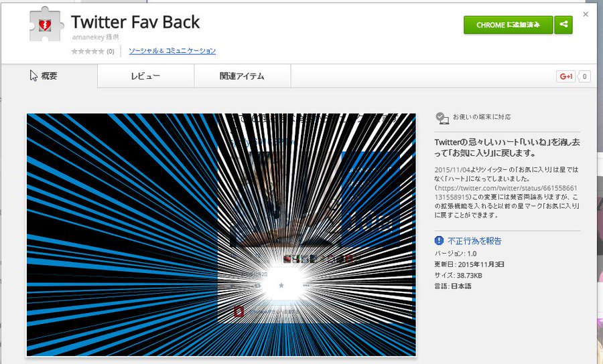Click the Twitter Fav Back title

(x=135, y=22)
